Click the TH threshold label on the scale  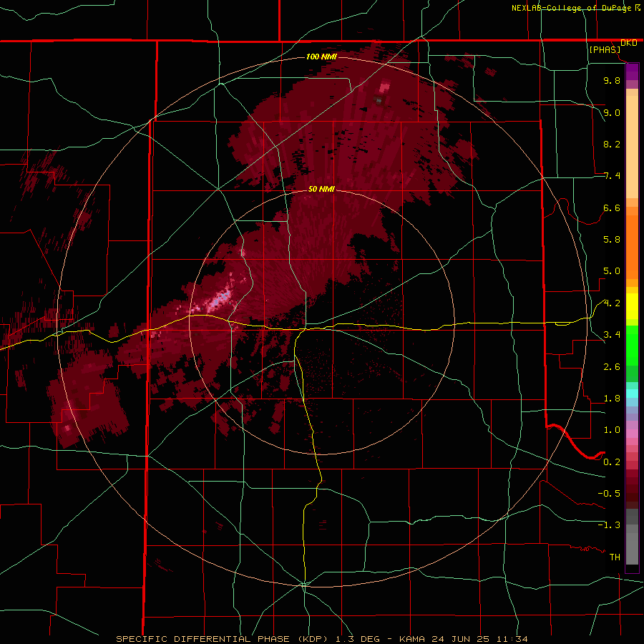tap(615, 557)
